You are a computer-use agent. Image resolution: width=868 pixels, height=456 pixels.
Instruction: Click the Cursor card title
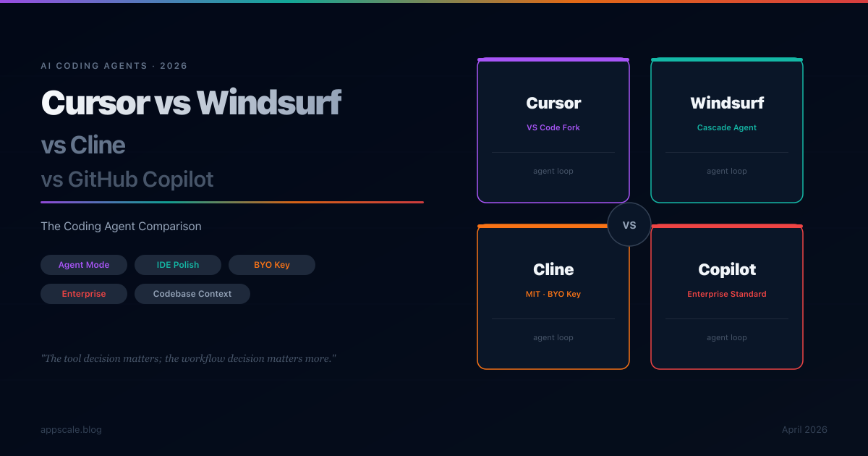coord(553,104)
